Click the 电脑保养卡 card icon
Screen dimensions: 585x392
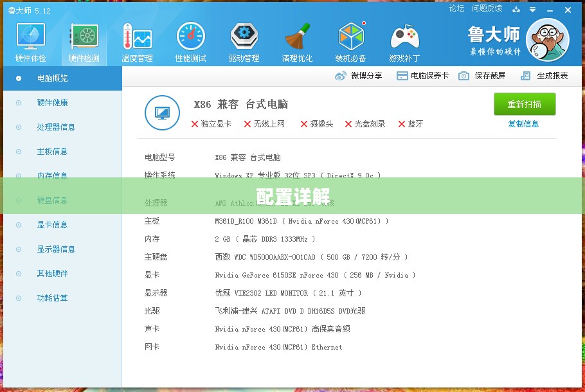tap(402, 76)
